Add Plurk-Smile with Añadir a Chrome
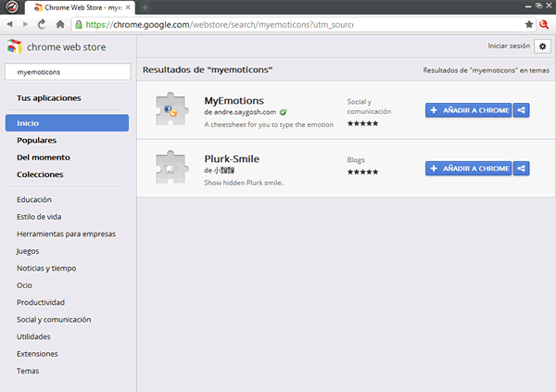The width and height of the screenshot is (556, 392). point(468,169)
